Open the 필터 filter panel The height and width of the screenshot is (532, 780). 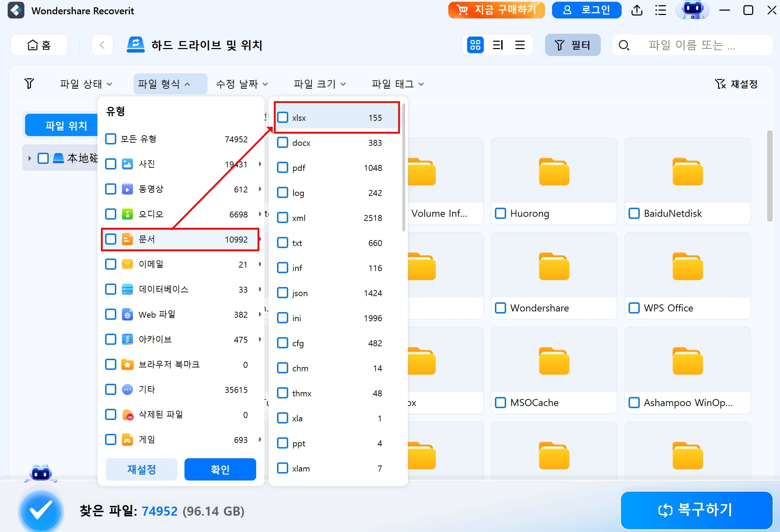coord(573,45)
